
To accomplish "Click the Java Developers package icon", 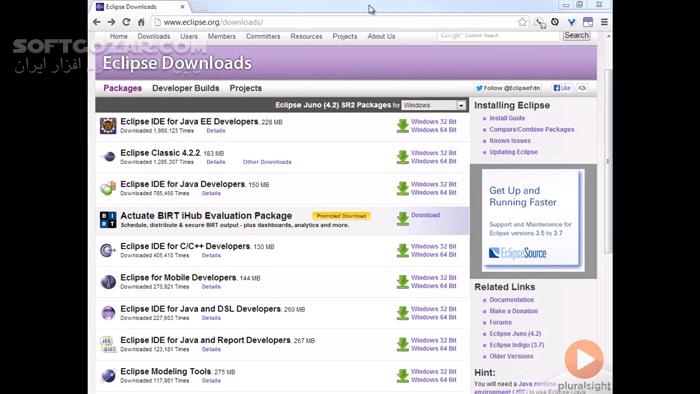I will point(108,188).
